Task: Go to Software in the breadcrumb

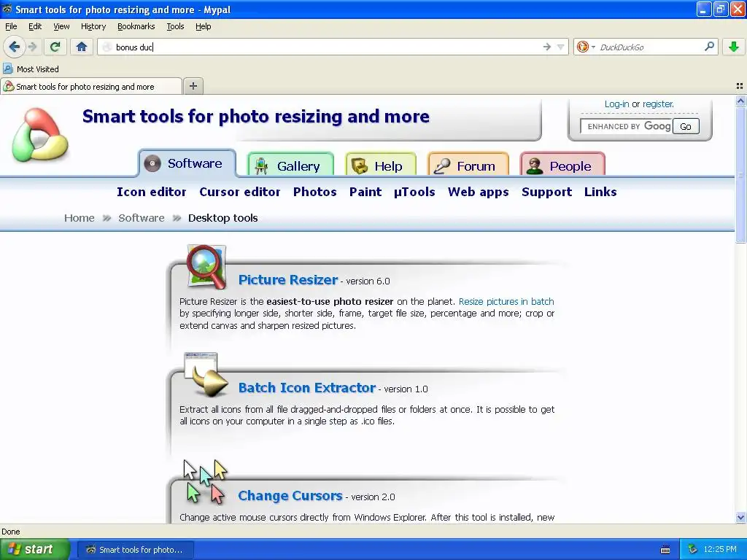Action: [141, 217]
